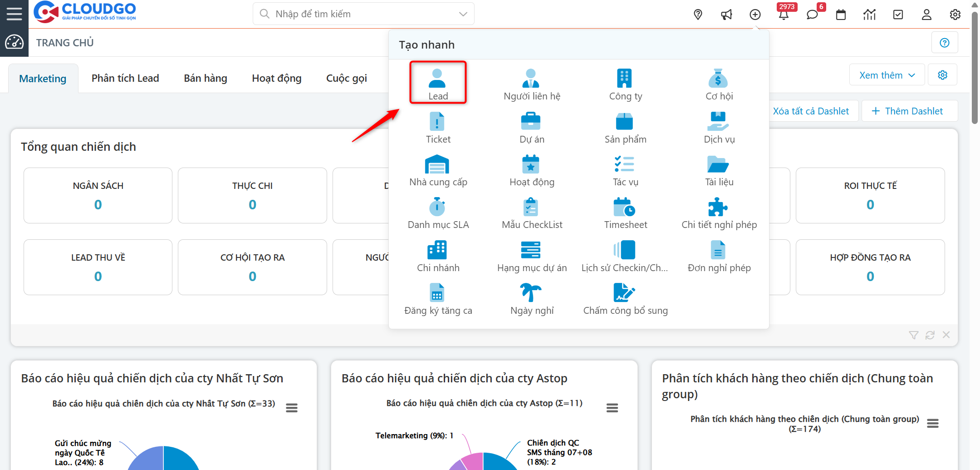
Task: Open Nhất Tự Sơn chart options menu
Action: [x=292, y=408]
